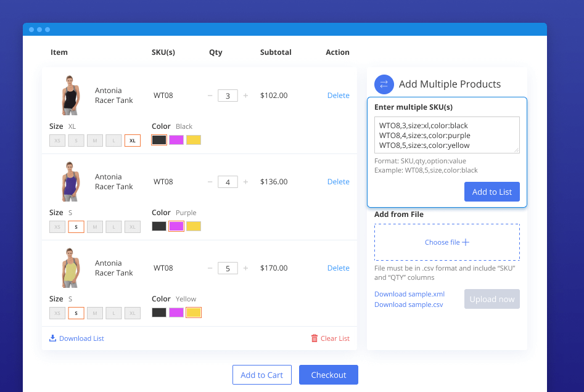Click the multiple SKUs text area

[x=446, y=135]
